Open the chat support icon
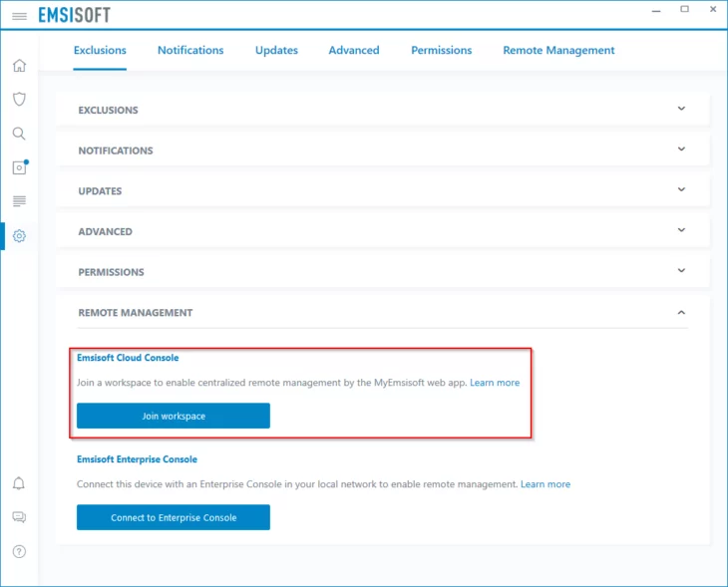The height and width of the screenshot is (587, 728). [19, 517]
